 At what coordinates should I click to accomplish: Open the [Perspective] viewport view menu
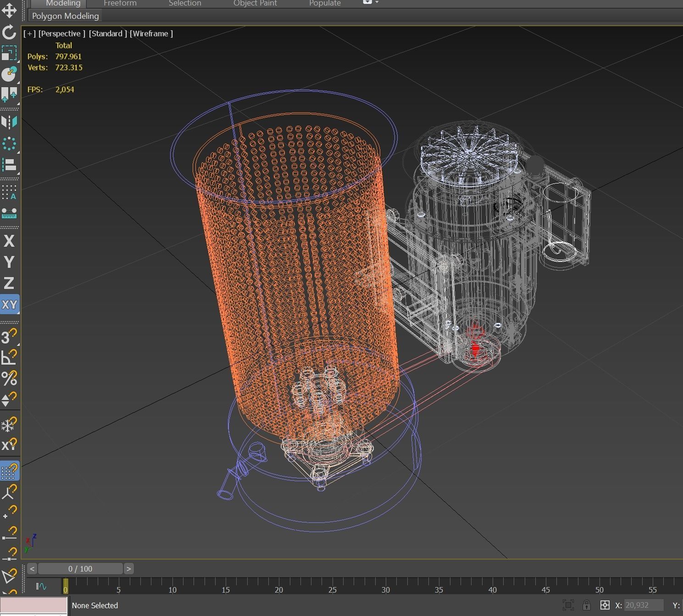tap(62, 33)
